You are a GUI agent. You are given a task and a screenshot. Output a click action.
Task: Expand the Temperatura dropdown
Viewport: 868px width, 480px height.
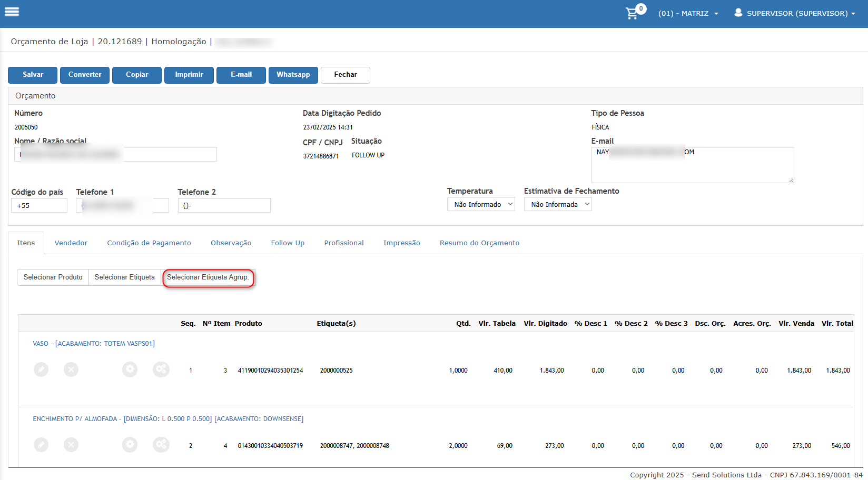pyautogui.click(x=481, y=204)
